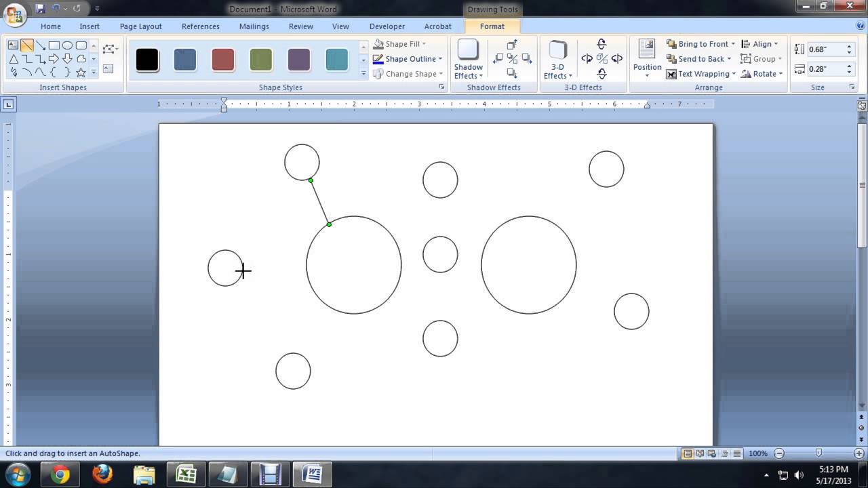Screen dimensions: 868x488
Task: Open Excel from the taskbar
Action: coord(186,474)
